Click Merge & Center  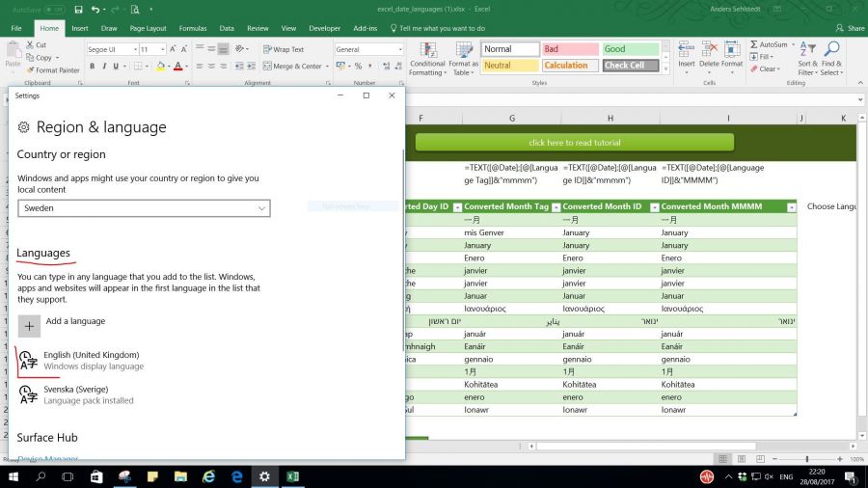(x=292, y=66)
